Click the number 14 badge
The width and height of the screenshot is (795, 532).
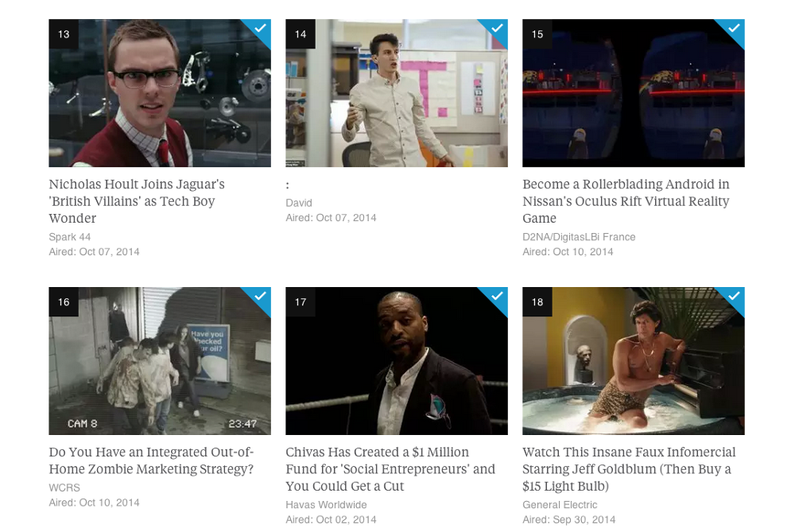[301, 34]
